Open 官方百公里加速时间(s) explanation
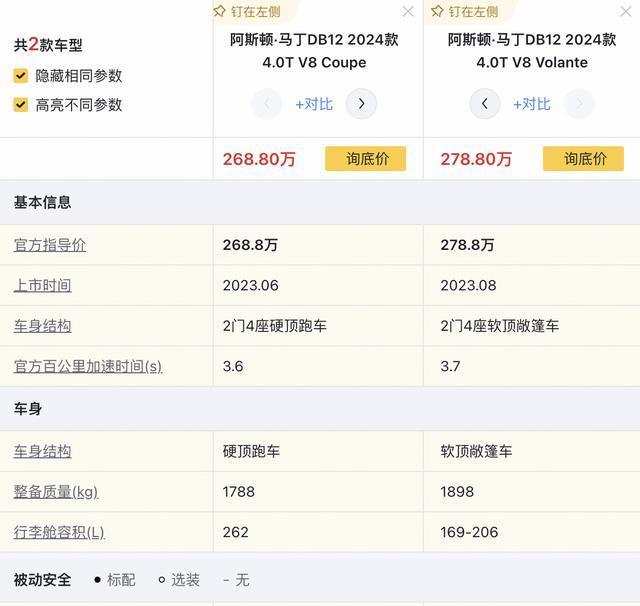Image resolution: width=640 pixels, height=606 pixels. click(88, 366)
